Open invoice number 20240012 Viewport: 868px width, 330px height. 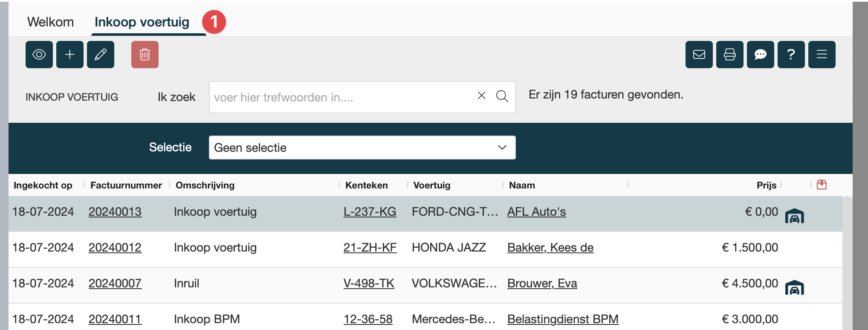[x=115, y=248]
